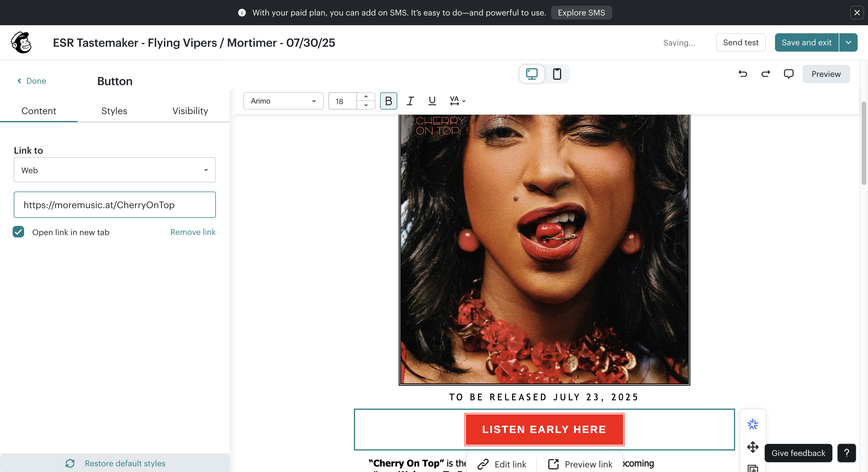The width and height of the screenshot is (868, 472).
Task: Open the Styles tab
Action: (114, 111)
